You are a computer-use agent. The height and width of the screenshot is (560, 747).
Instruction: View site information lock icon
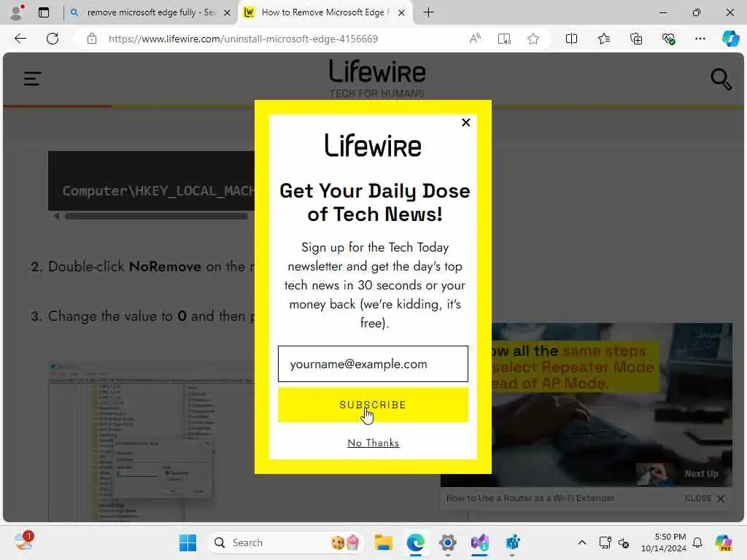coord(92,39)
